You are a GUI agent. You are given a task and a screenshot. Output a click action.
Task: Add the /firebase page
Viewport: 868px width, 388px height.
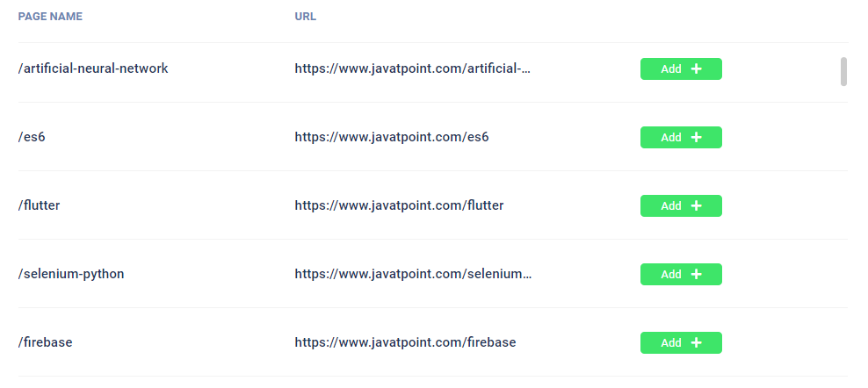click(x=681, y=342)
